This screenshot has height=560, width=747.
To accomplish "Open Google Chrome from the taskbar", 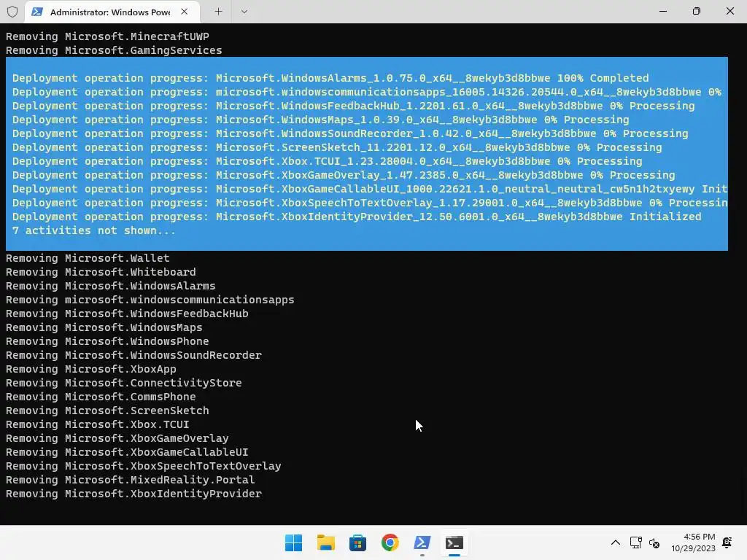I will point(390,542).
